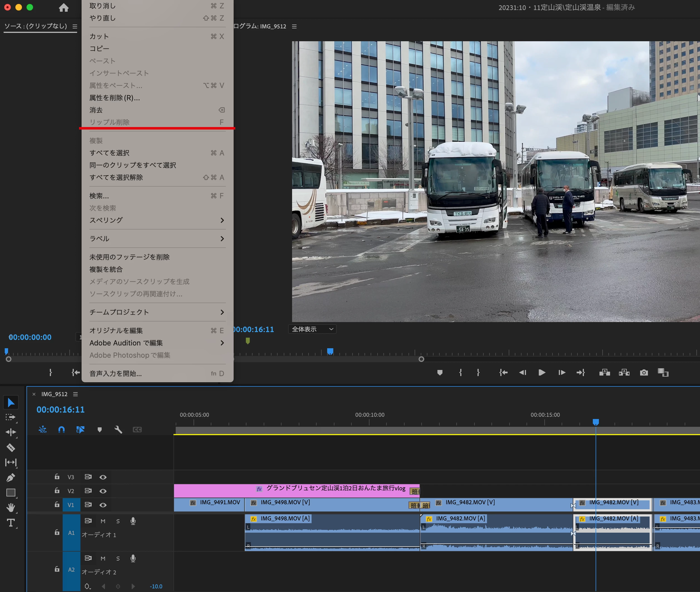700x592 pixels.
Task: Mute the Audio 1 track
Action: pyautogui.click(x=103, y=521)
